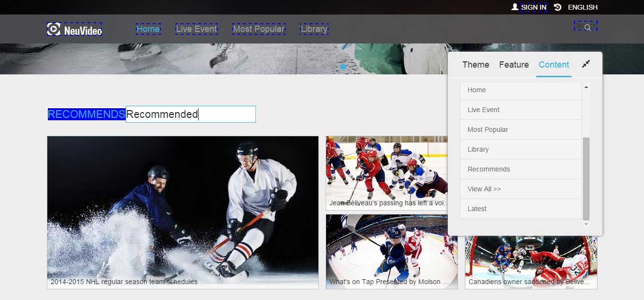644x300 pixels.
Task: Select the Content tab
Action: 554,65
